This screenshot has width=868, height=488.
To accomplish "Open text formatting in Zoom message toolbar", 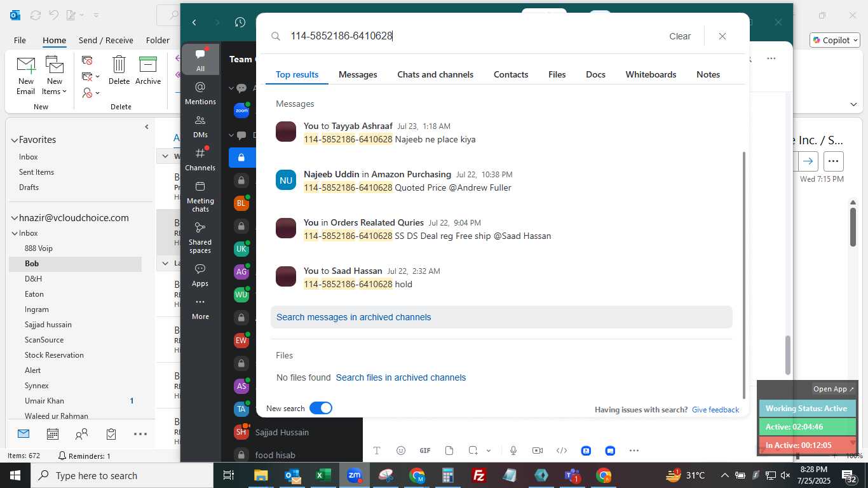I will coord(377,451).
